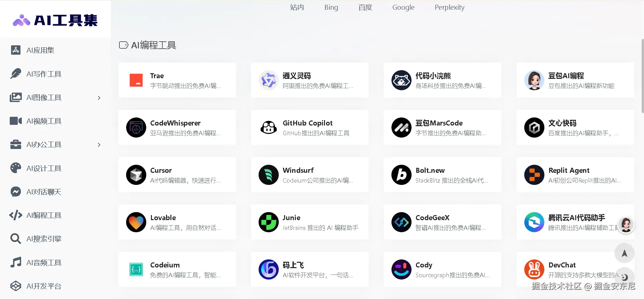Image resolution: width=644 pixels, height=299 pixels.
Task: Click the Bolt.new title link
Action: pyautogui.click(x=430, y=170)
